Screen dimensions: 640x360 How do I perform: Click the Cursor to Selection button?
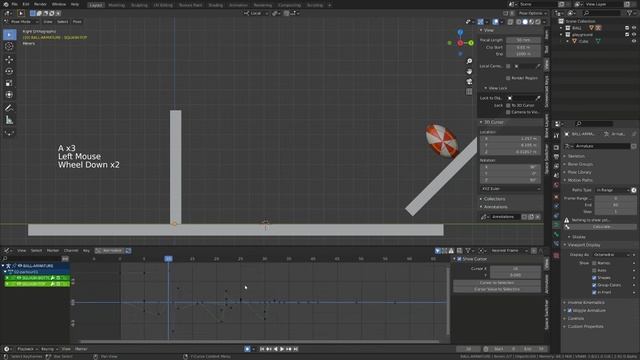coord(497,283)
